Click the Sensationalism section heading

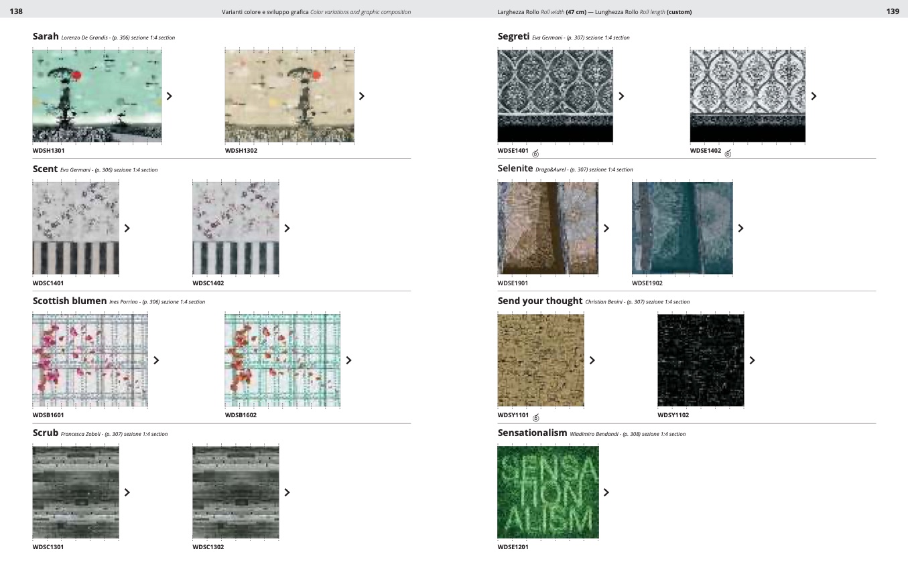(x=532, y=433)
